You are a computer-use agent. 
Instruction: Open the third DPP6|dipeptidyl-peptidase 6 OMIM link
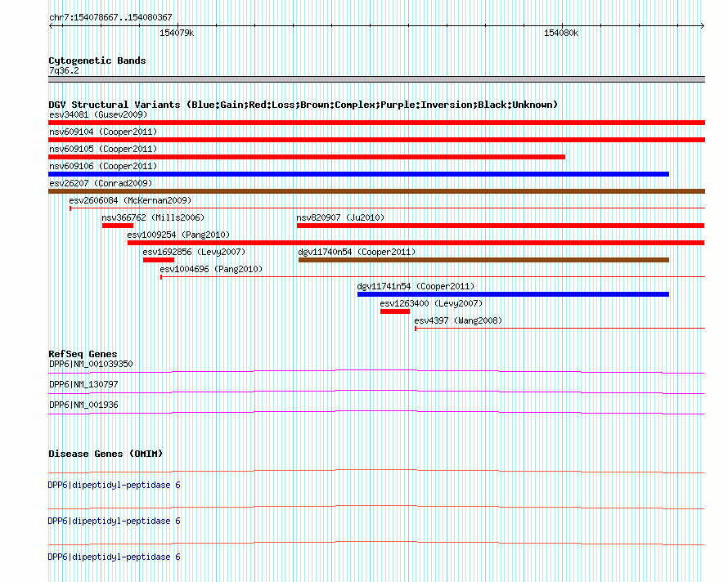pos(114,557)
